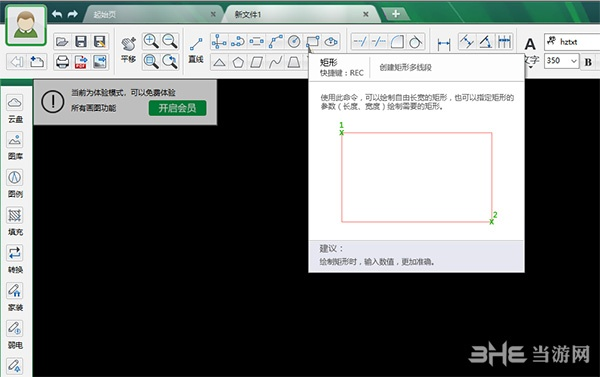600x377 pixels.
Task: Open the 家装 home decoration panel
Action: (15, 297)
